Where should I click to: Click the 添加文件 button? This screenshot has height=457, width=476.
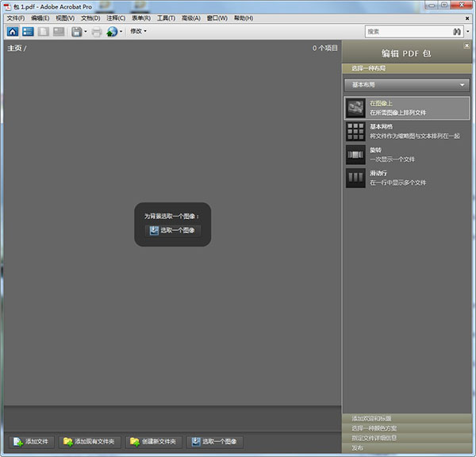click(x=33, y=442)
